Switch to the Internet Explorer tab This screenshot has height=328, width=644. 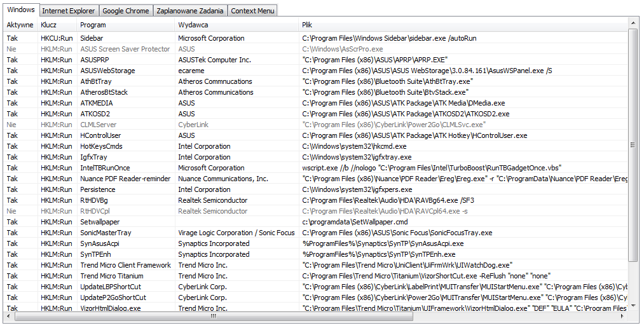click(x=68, y=11)
